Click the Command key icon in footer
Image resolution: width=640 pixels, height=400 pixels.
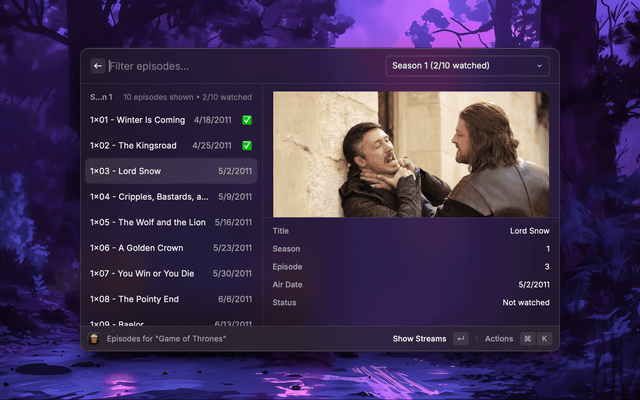pos(527,339)
